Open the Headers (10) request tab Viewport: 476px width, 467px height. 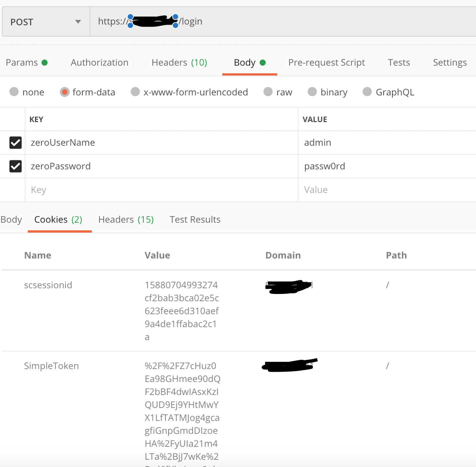tap(179, 62)
